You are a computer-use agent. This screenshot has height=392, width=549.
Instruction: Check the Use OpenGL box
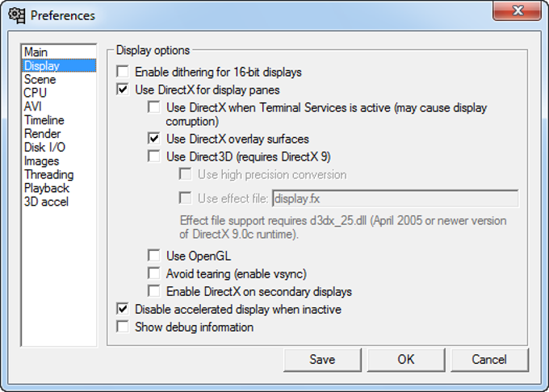click(154, 256)
